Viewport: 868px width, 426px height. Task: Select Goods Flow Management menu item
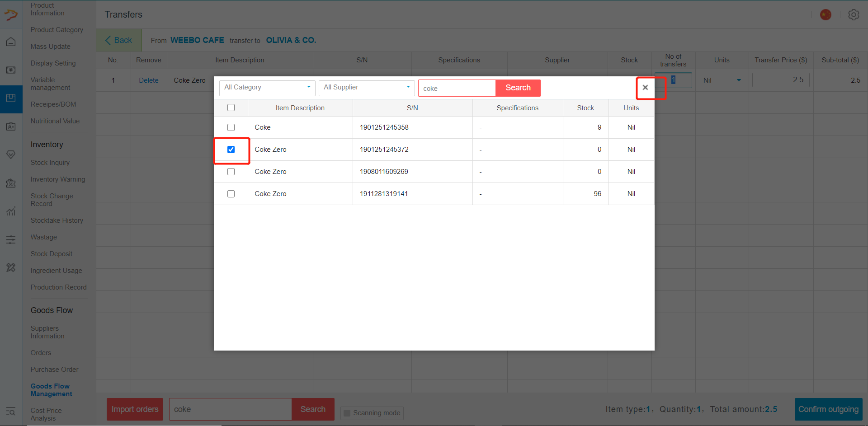point(52,390)
